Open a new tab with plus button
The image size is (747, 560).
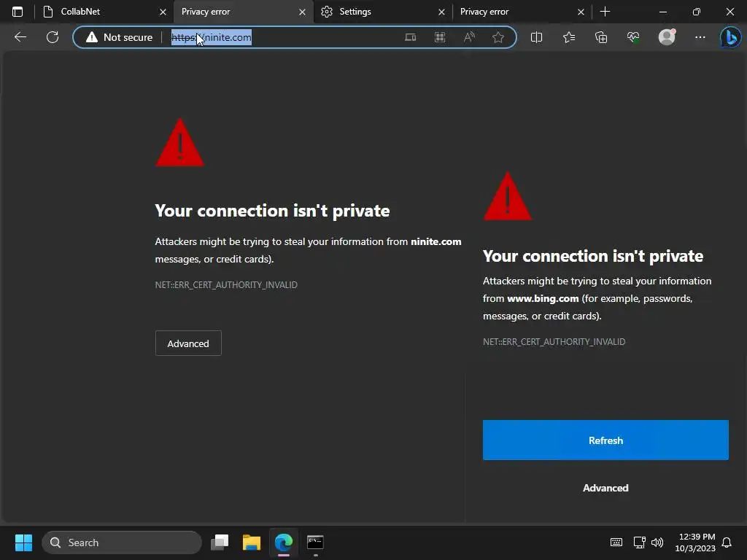[x=605, y=12]
